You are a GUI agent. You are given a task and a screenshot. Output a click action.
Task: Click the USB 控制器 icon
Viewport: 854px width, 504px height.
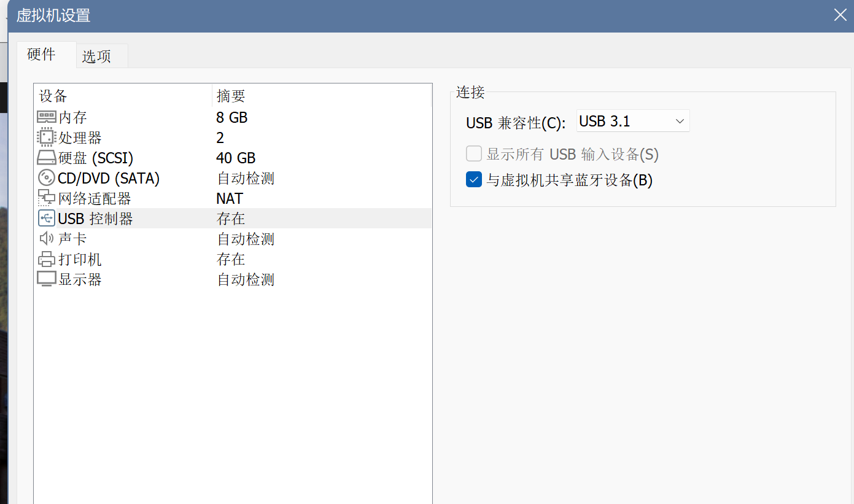tap(46, 218)
